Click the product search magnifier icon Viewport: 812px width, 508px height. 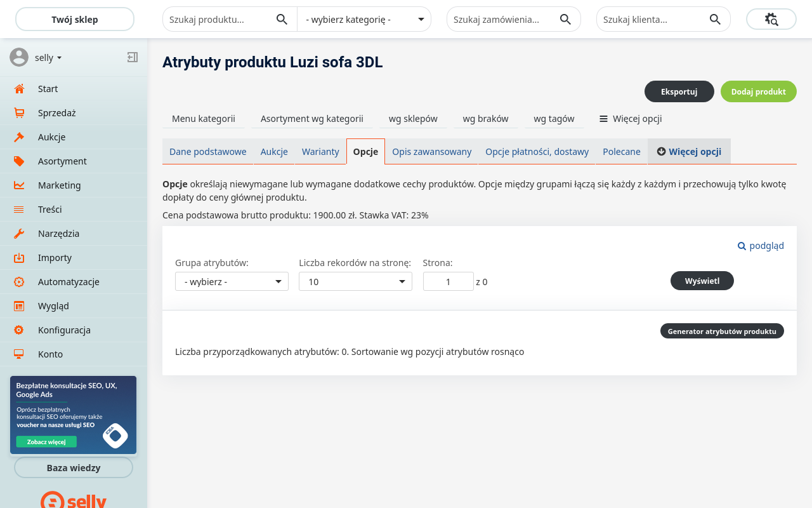coord(282,19)
